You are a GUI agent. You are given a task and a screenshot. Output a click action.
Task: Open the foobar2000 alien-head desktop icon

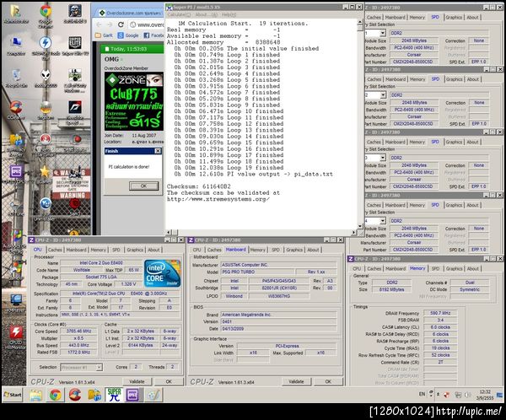[x=46, y=77]
